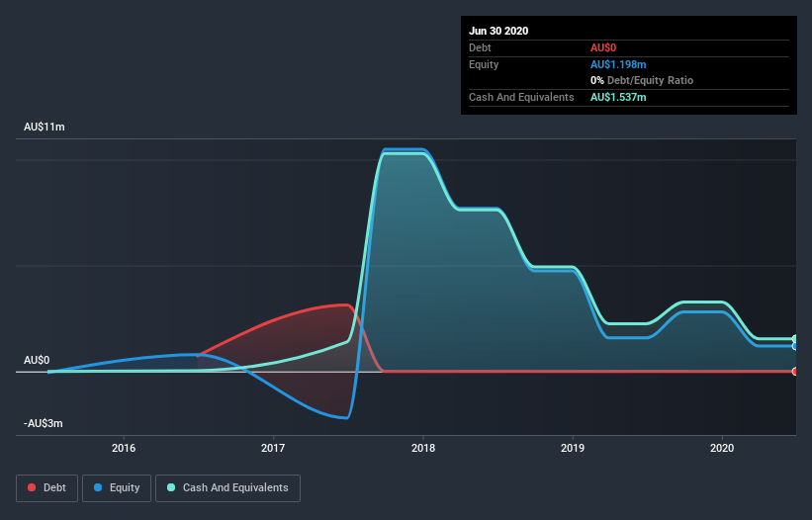Toggle the Debt legend series
This screenshot has height=520, width=812.
(x=46, y=488)
